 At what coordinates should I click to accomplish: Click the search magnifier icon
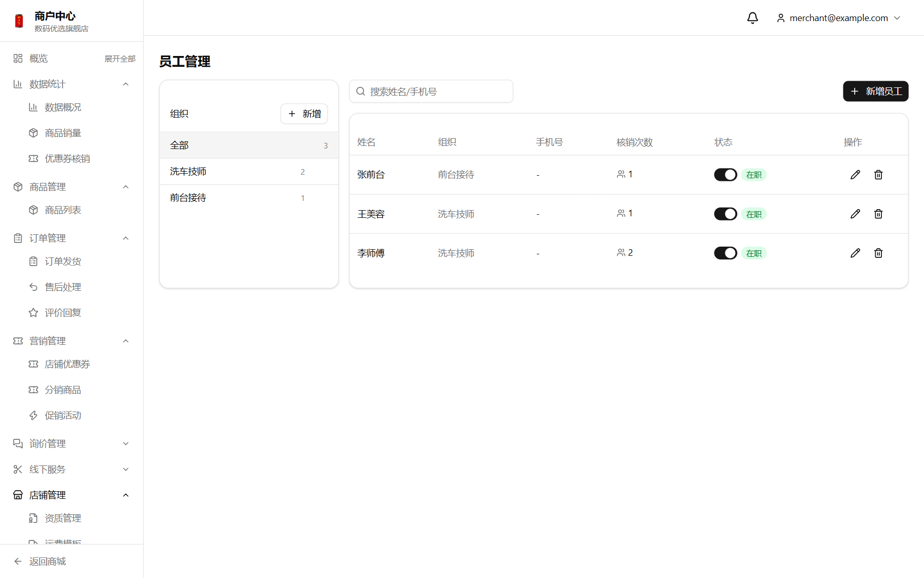coord(361,91)
